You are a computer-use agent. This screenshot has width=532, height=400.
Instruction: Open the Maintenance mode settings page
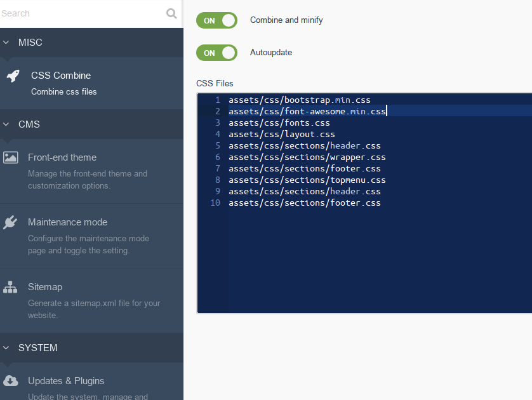[x=91, y=236]
